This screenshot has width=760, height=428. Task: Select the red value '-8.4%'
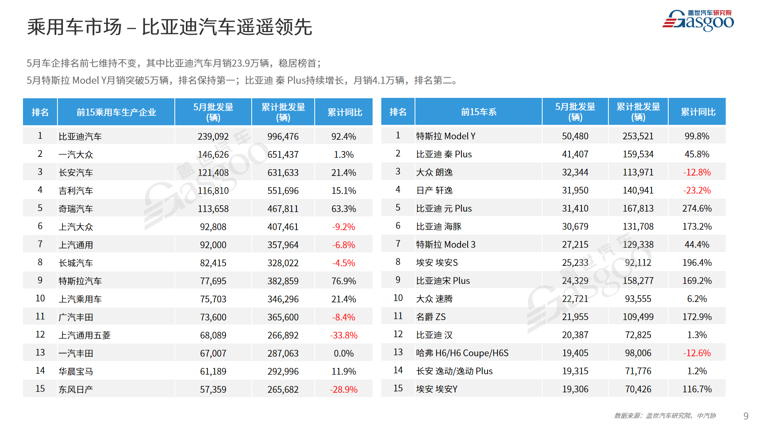(344, 317)
